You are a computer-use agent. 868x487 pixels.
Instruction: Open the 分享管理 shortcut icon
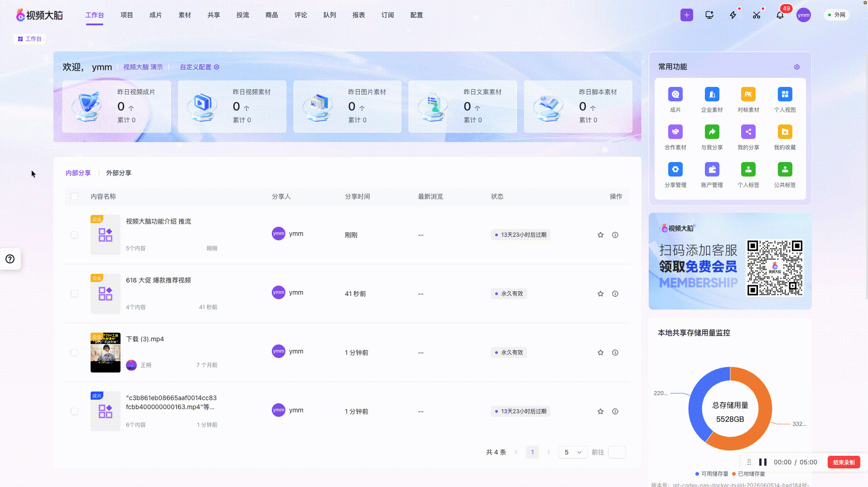click(x=675, y=169)
